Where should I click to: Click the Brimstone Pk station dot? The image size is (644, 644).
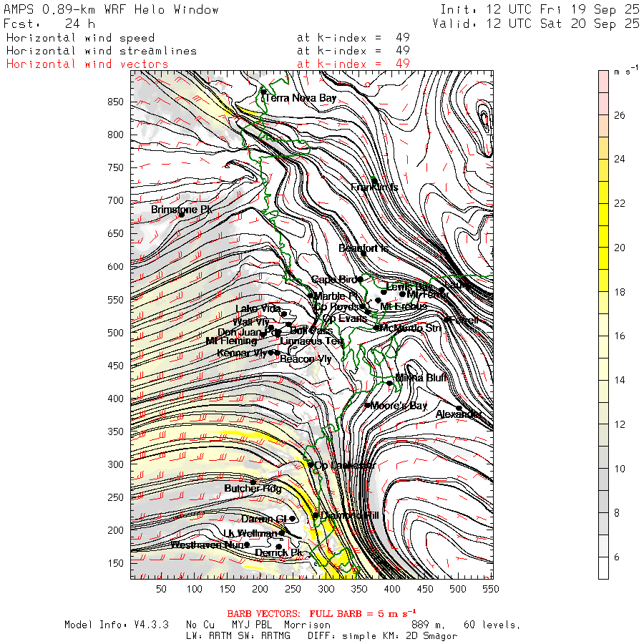[181, 215]
